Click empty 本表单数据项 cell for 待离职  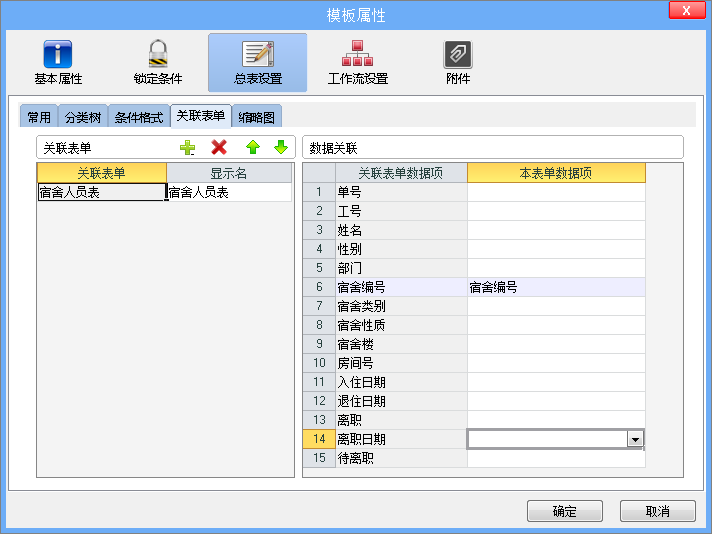tap(556, 458)
